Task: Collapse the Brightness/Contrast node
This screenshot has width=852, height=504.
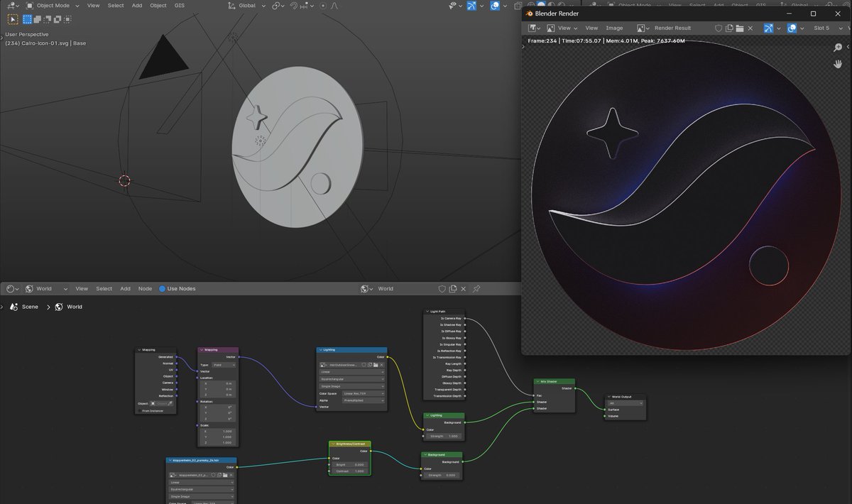Action: point(333,444)
